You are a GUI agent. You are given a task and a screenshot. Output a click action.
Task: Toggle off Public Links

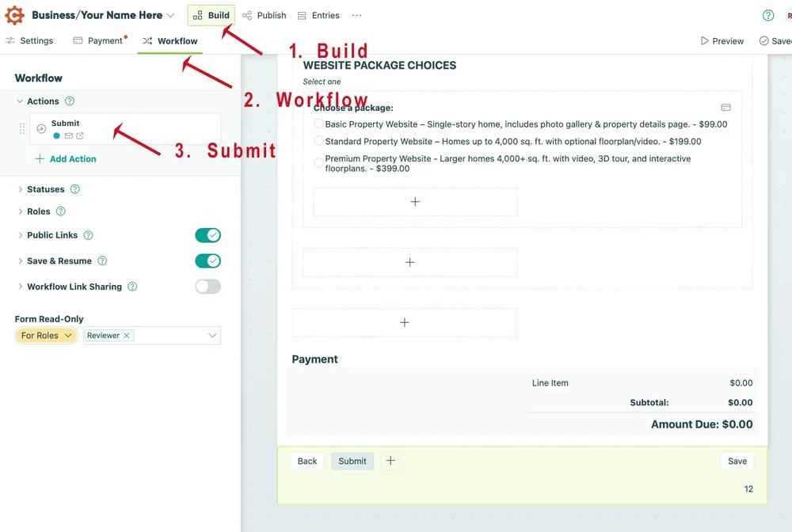[x=208, y=235]
